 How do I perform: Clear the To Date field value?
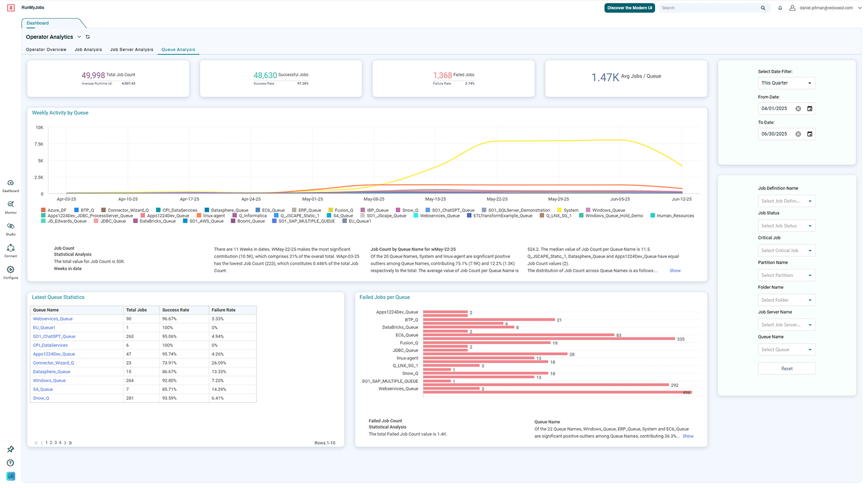(x=798, y=134)
